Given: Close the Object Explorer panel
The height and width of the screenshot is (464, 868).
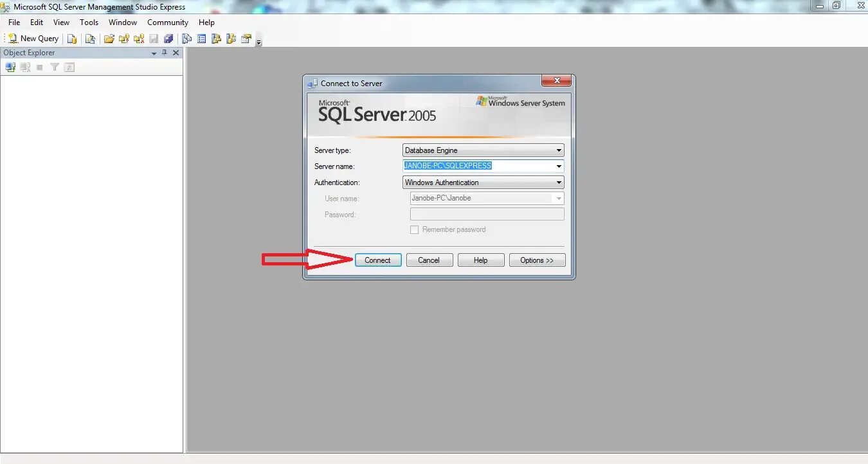Looking at the screenshot, I should coord(176,53).
